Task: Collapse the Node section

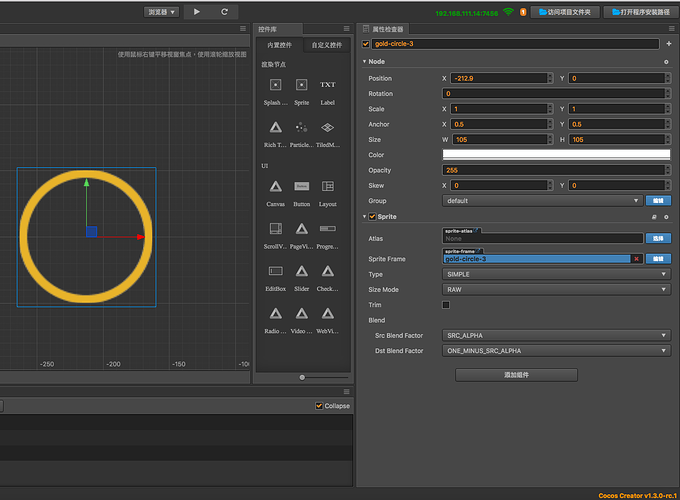Action: point(364,62)
